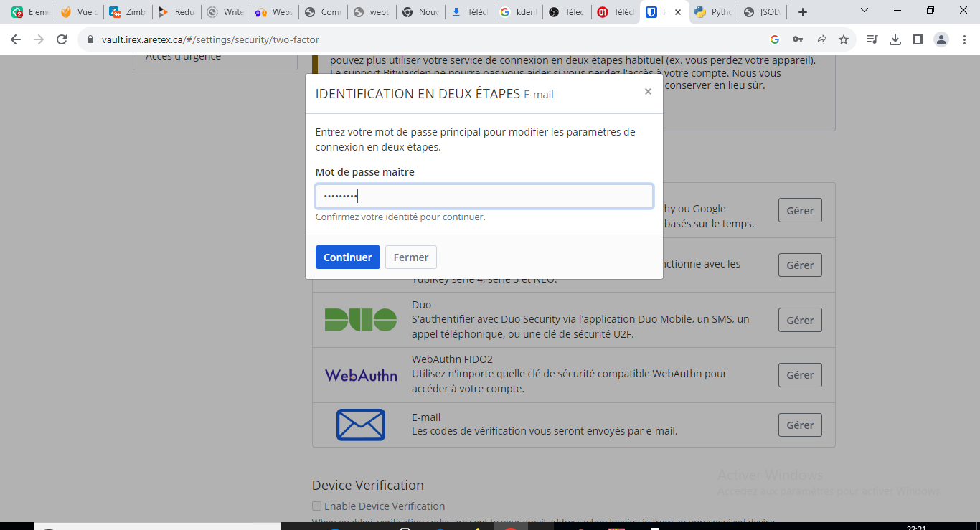Switch to the Elem tab
Image resolution: width=980 pixels, height=530 pixels.
click(x=29, y=12)
